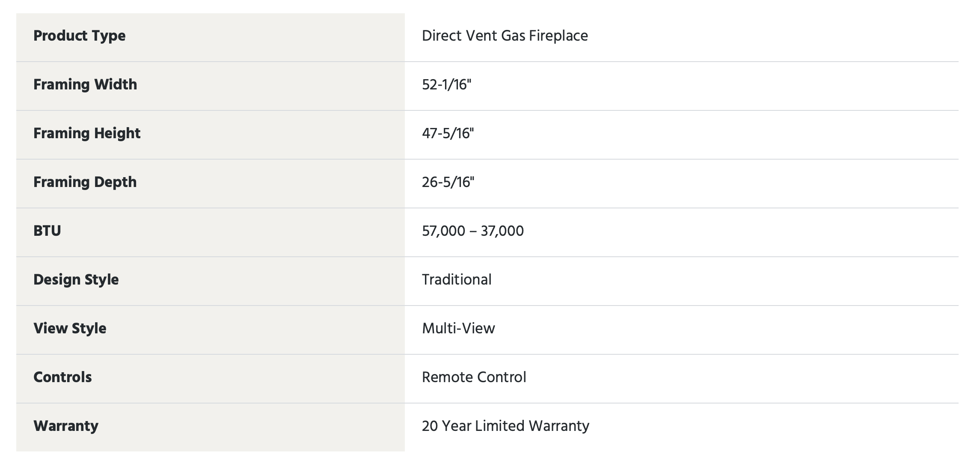Image resolution: width=980 pixels, height=463 pixels.
Task: Select the 57,000 – 37,000 BTU value
Action: click(x=472, y=231)
